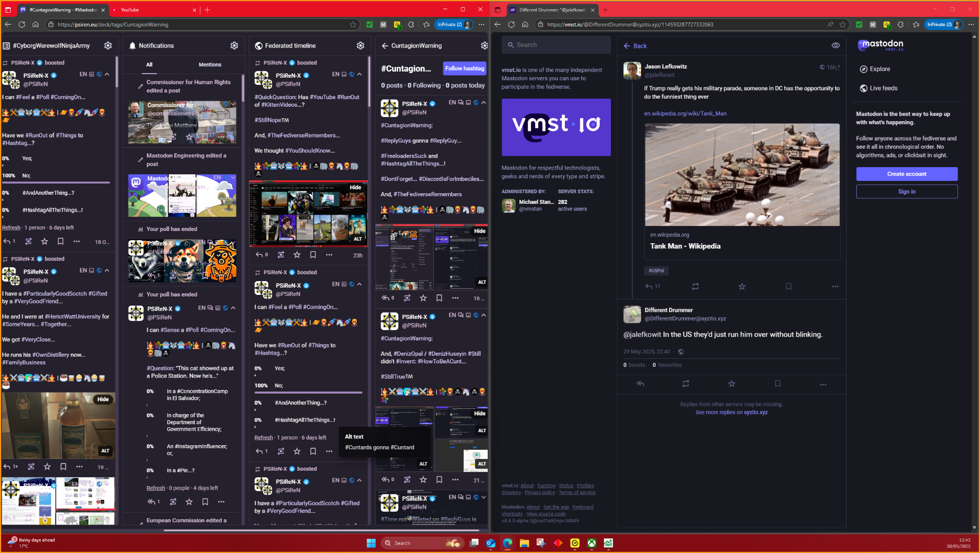Viewport: 980px width, 553px height.
Task: Select the Different Drummer browser tab
Action: click(x=552, y=10)
